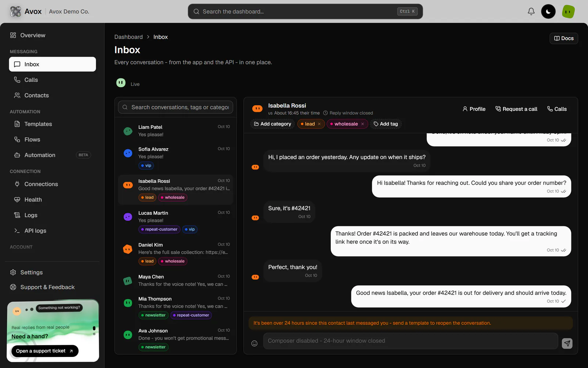Focus the dashboard search bar
Image resolution: width=588 pixels, height=368 pixels.
click(305, 11)
